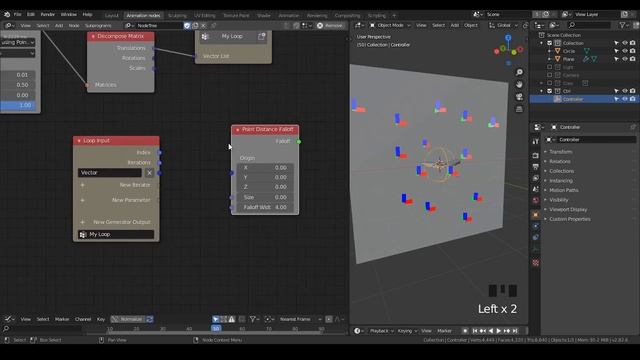Screen dimensions: 640x360
Task: Click the Origin Z value field
Action: coord(265,187)
